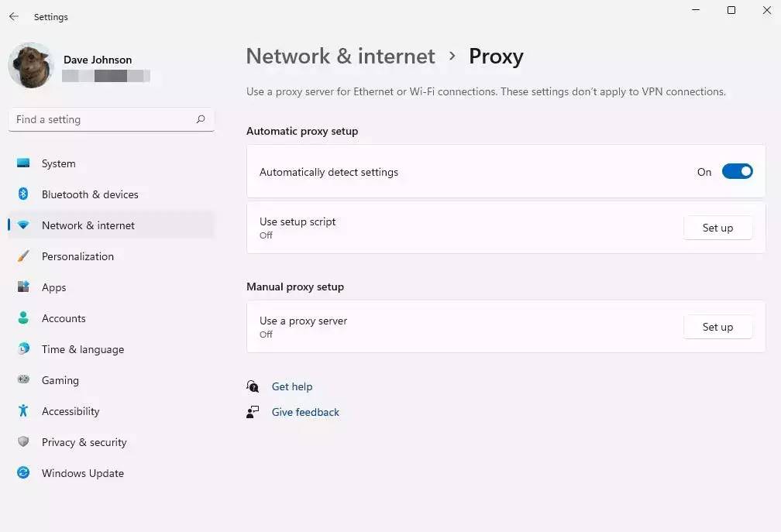
Task: Open the Give feedback link
Action: 305,412
